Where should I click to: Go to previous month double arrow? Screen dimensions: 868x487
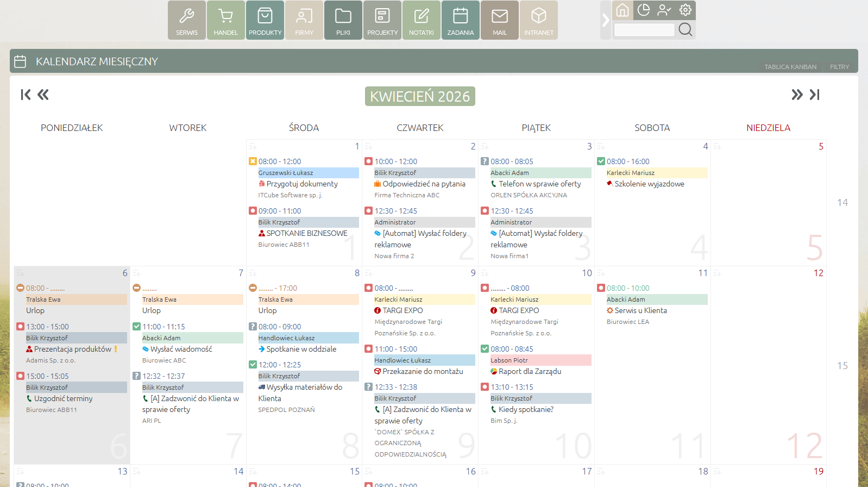[43, 95]
